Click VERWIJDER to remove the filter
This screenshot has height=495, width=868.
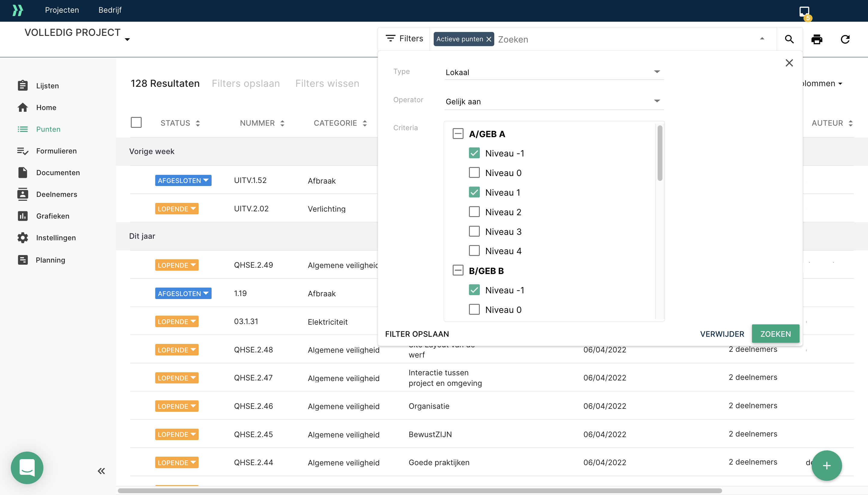pyautogui.click(x=722, y=334)
